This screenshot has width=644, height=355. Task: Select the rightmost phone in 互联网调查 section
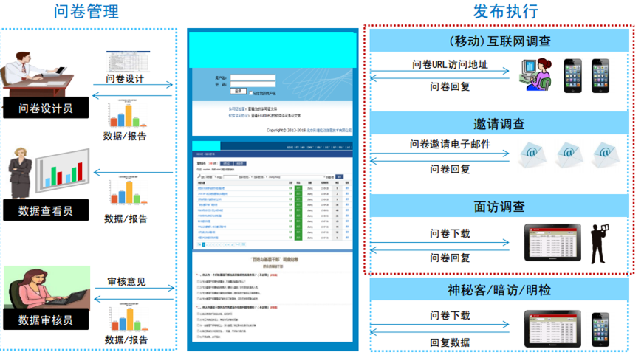coord(600,76)
